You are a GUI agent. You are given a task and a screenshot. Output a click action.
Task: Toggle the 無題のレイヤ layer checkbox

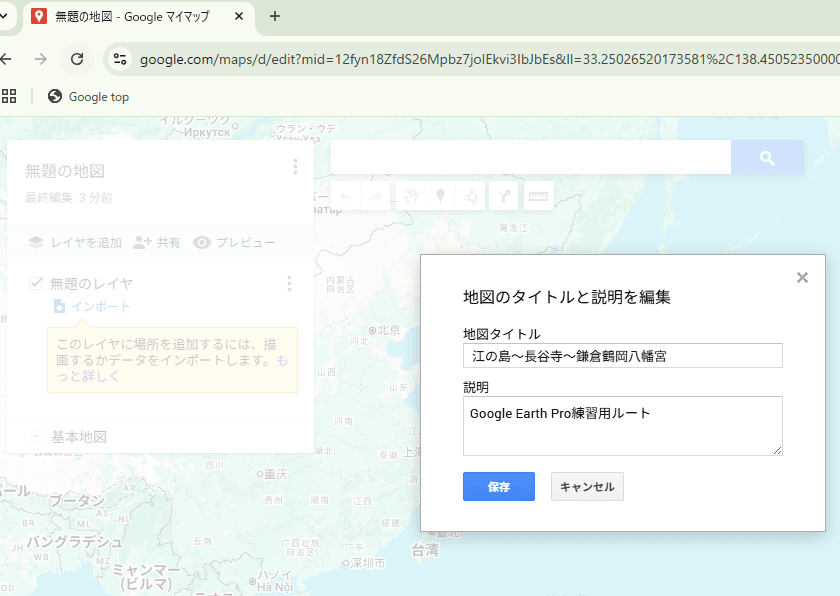tap(36, 284)
